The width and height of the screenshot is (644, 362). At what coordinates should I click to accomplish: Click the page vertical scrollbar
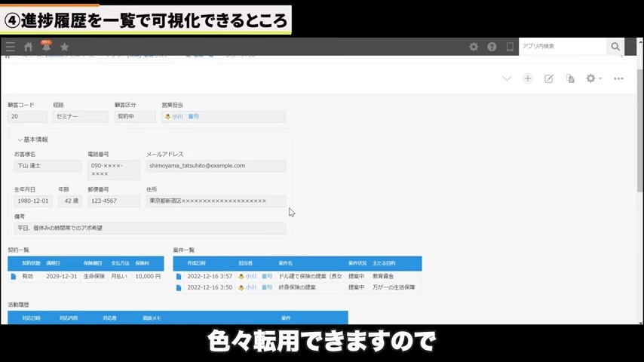[x=640, y=130]
